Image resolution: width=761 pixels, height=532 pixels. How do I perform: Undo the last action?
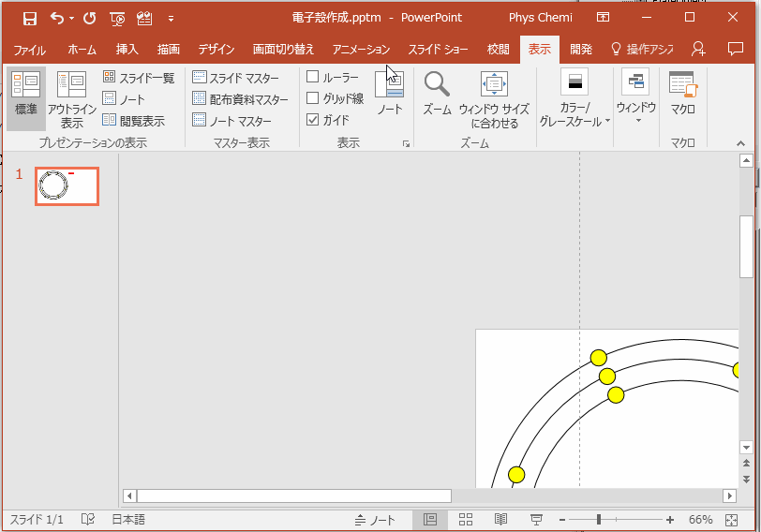pyautogui.click(x=57, y=19)
